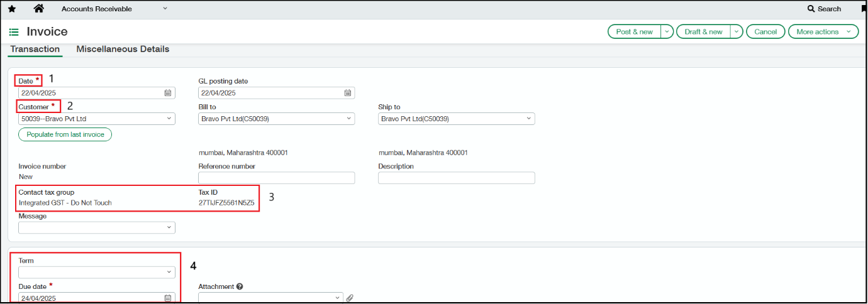868x304 pixels.
Task: Open the Customer dropdown list
Action: click(169, 119)
